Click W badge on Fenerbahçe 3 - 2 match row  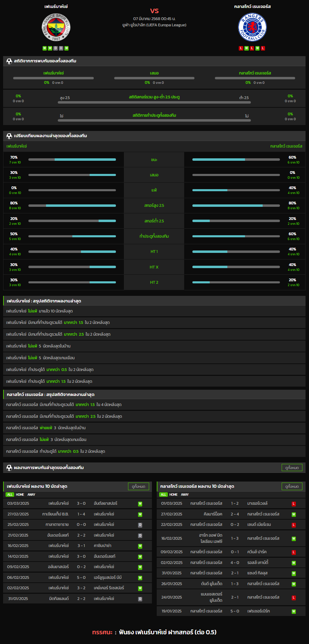tap(140, 588)
